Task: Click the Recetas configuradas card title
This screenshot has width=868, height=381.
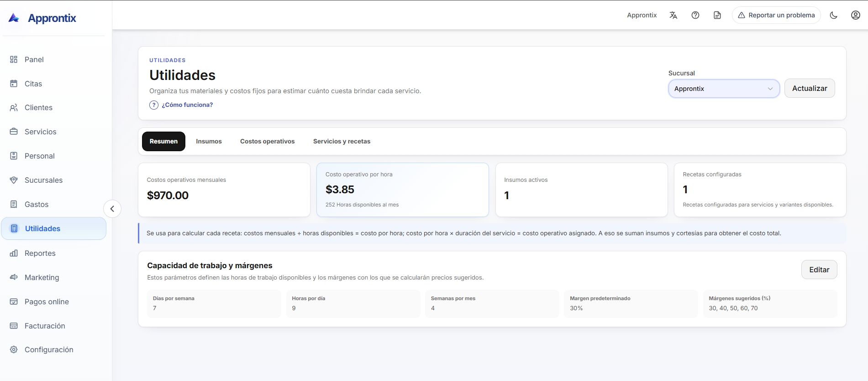Action: pyautogui.click(x=712, y=175)
